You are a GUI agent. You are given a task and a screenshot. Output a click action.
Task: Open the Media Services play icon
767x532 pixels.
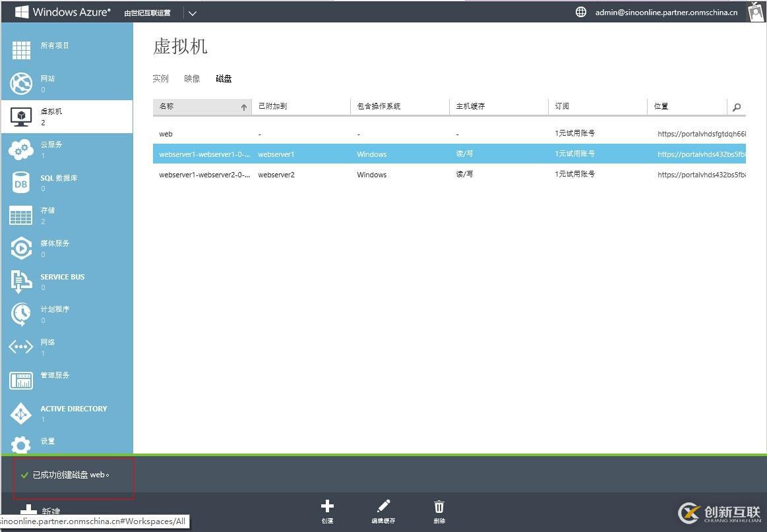21,249
